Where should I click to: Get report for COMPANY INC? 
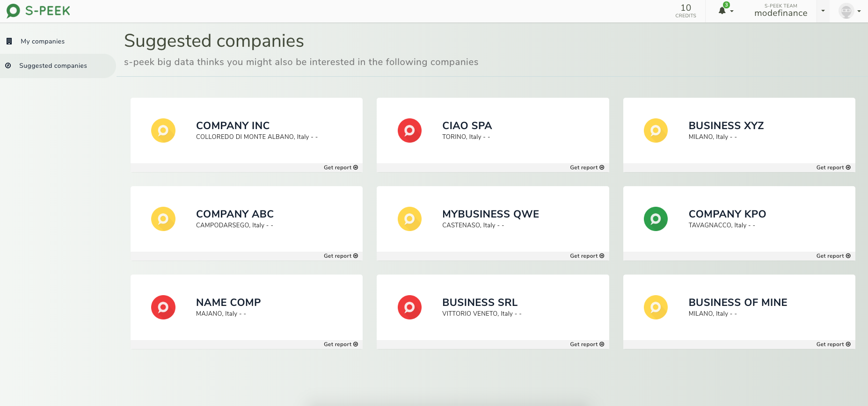[341, 167]
